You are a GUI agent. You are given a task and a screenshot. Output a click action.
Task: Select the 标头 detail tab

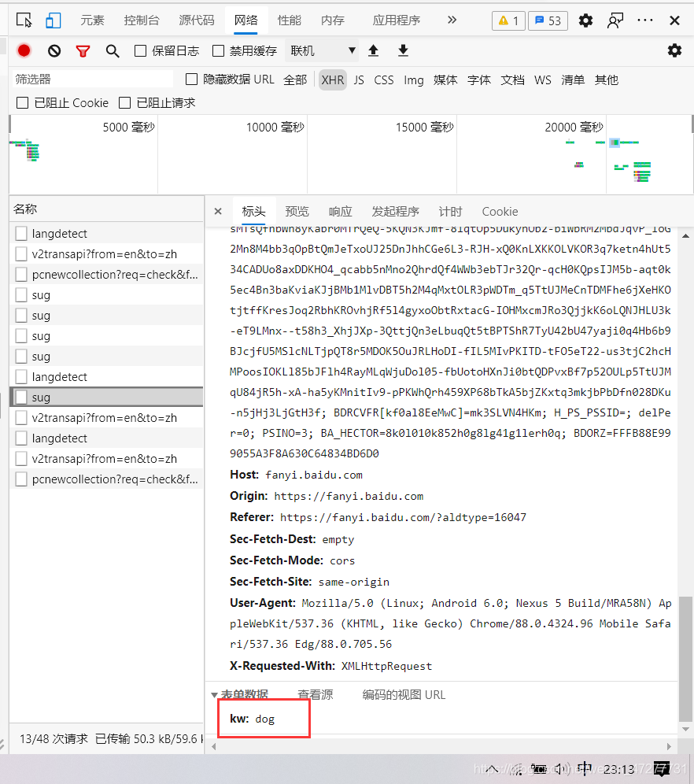253,212
